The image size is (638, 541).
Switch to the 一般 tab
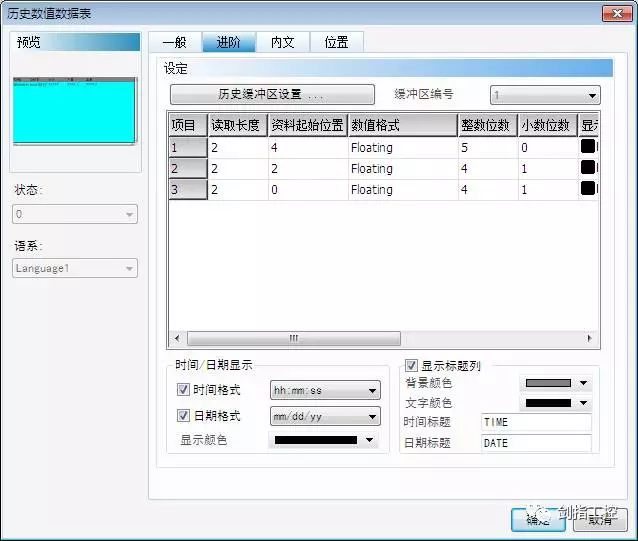click(x=174, y=42)
